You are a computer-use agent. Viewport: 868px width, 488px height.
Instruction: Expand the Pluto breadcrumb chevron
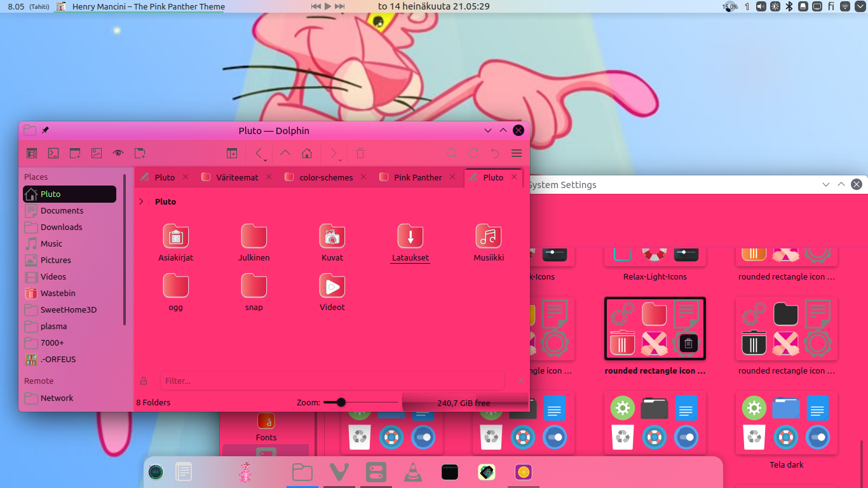click(x=141, y=201)
